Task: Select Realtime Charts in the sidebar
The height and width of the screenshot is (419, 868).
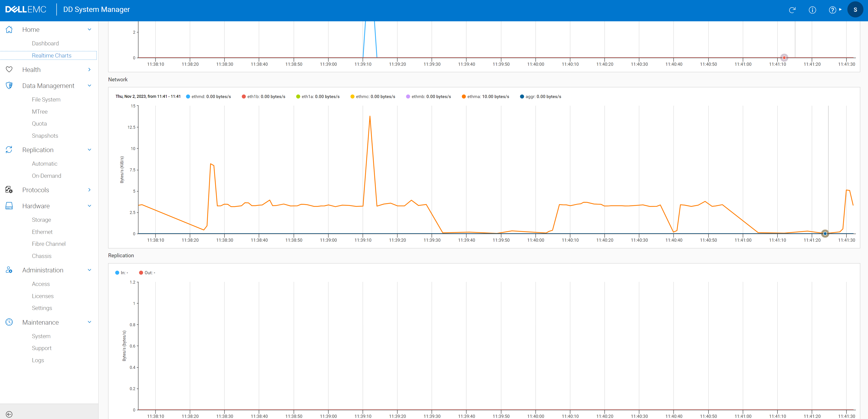Action: pos(52,55)
